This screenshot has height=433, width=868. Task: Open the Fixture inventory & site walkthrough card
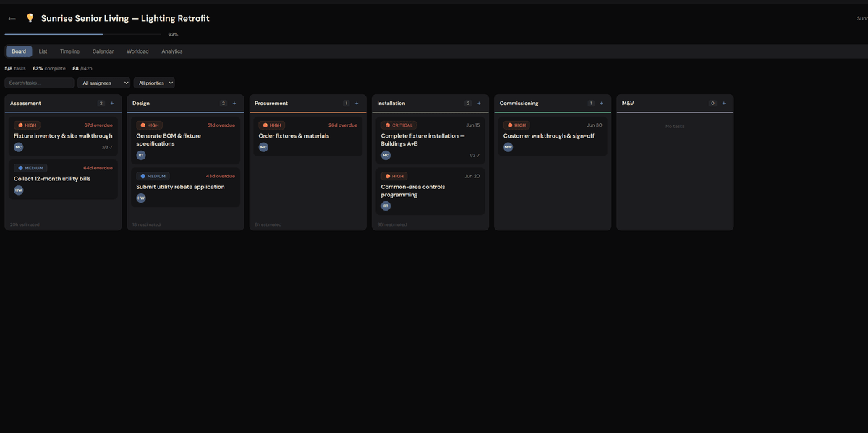(64, 137)
